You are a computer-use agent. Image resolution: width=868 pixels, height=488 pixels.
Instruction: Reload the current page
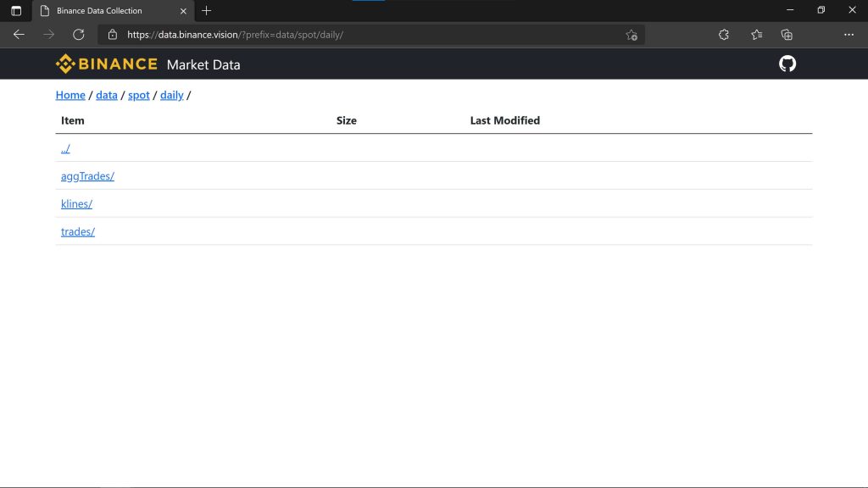click(79, 34)
